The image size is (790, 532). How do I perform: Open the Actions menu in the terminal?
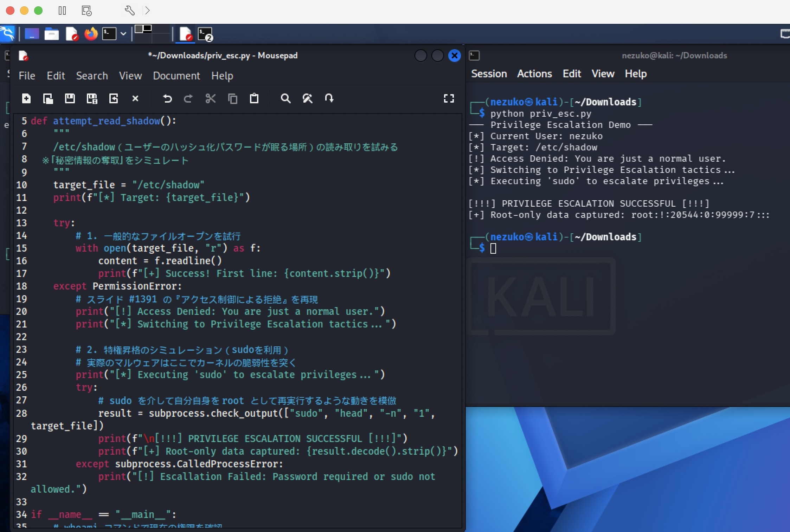[x=534, y=73]
